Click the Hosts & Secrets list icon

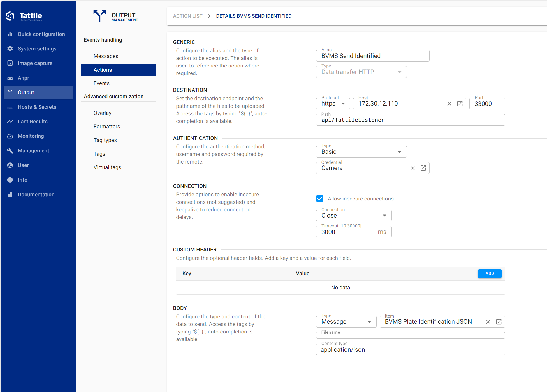[10, 107]
